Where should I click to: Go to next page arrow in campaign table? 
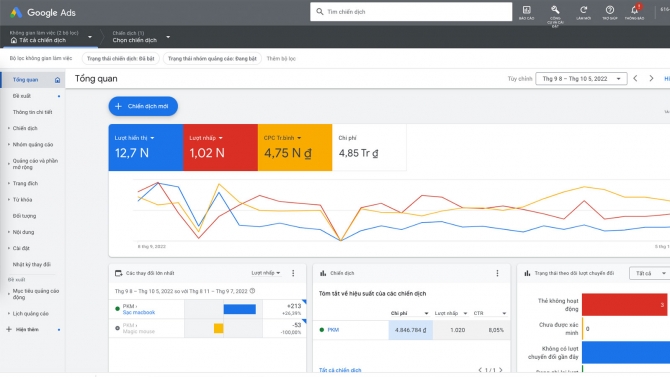501,370
